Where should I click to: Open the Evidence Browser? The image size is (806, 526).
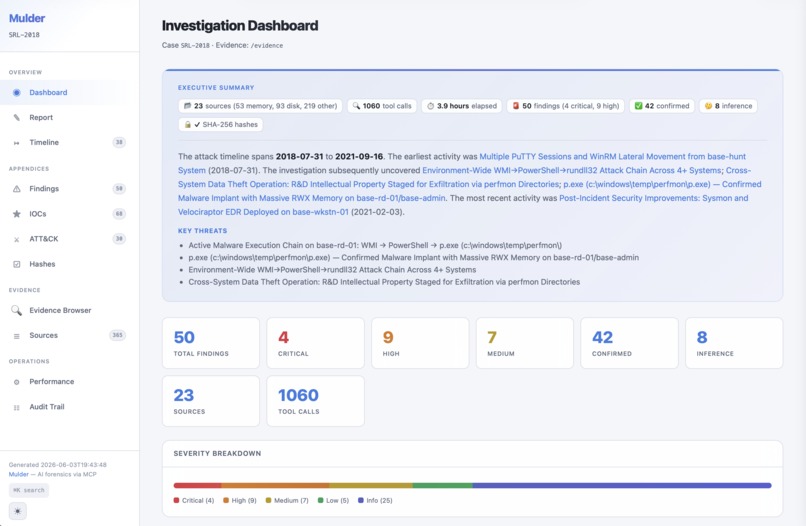point(69,311)
